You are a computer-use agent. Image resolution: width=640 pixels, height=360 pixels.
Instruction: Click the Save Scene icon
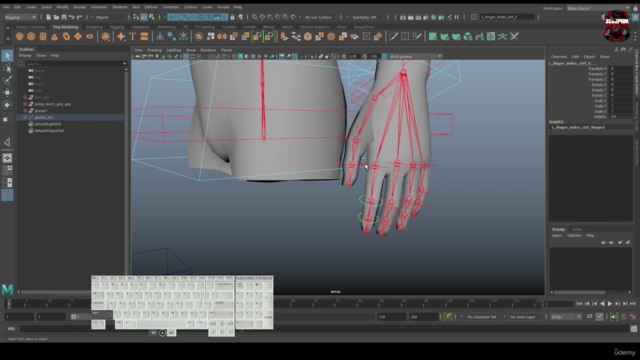coord(64,17)
